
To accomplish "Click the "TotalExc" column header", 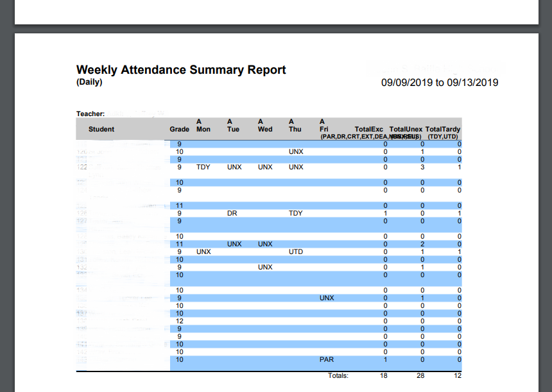I will [368, 129].
